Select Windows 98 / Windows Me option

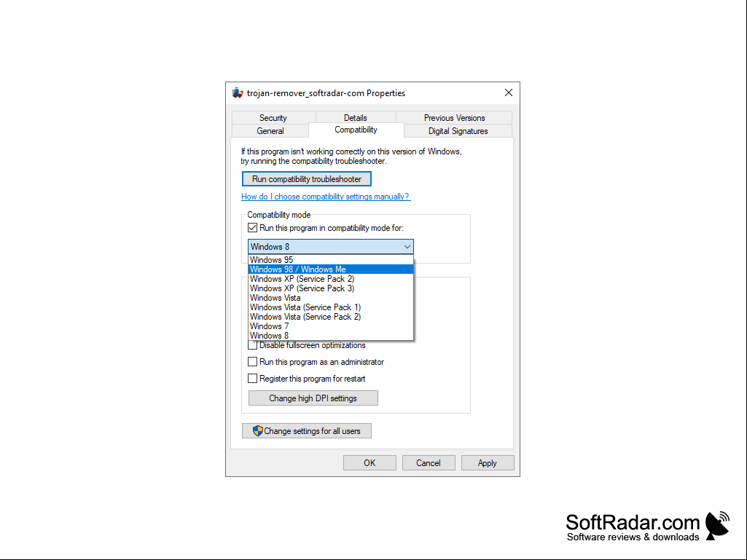click(x=331, y=269)
